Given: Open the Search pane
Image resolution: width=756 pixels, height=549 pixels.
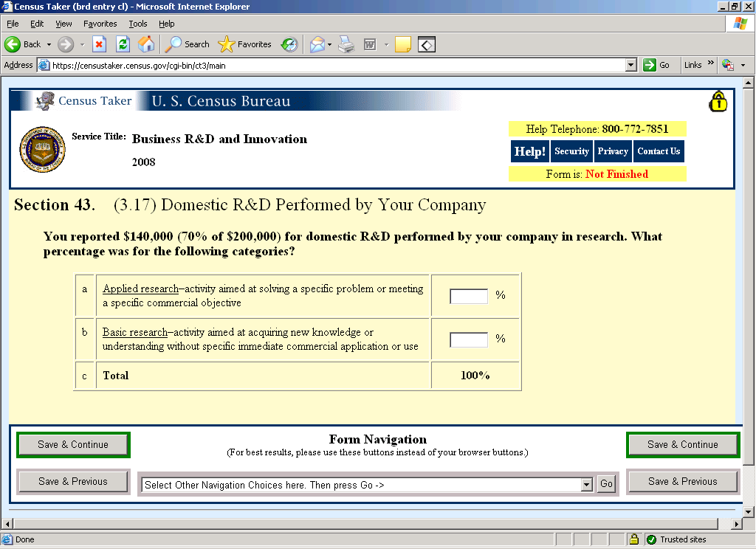Looking at the screenshot, I should [x=188, y=44].
